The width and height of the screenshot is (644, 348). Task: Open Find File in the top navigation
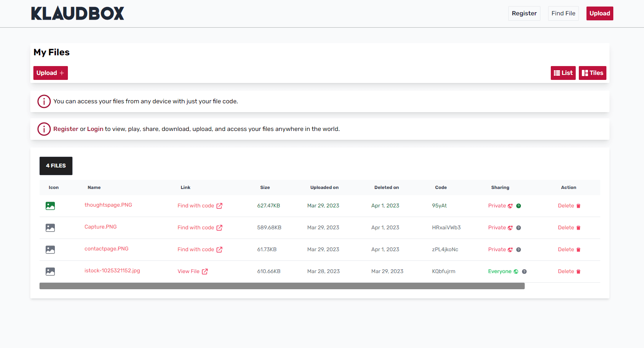[563, 13]
